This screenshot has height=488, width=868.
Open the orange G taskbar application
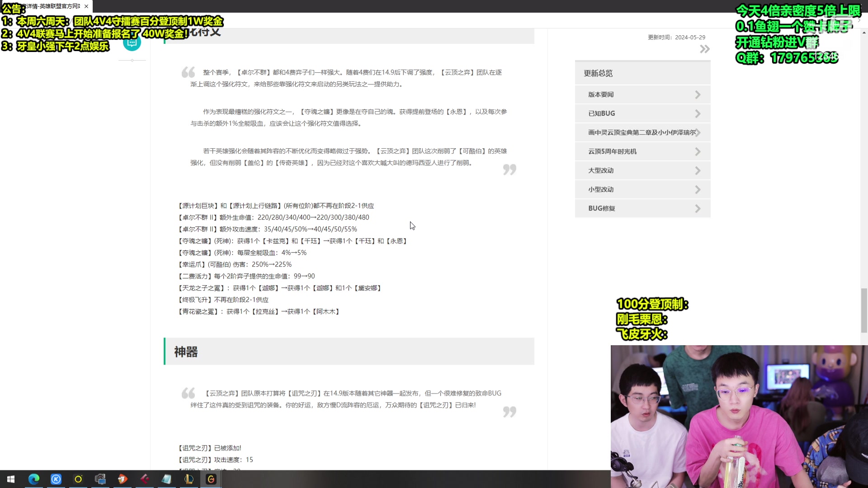211,479
